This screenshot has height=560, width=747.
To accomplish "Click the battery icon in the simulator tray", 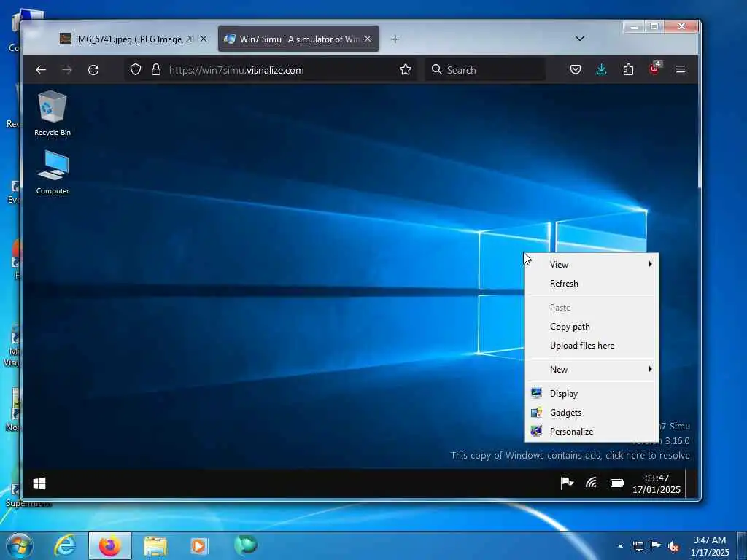I will tap(617, 483).
